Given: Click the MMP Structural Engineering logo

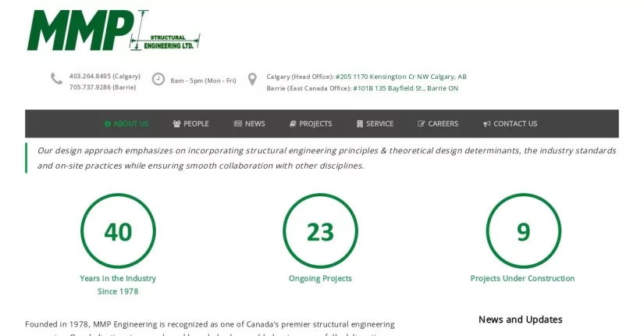Looking at the screenshot, I should [113, 30].
